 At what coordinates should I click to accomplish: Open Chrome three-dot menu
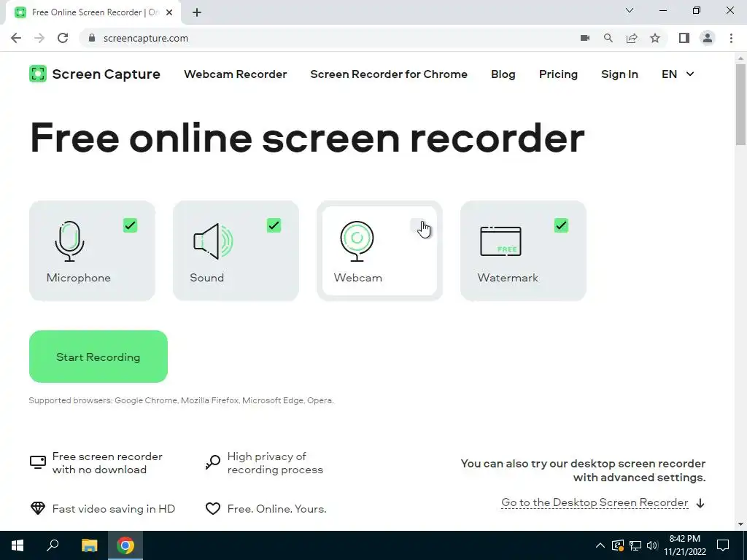click(x=731, y=38)
